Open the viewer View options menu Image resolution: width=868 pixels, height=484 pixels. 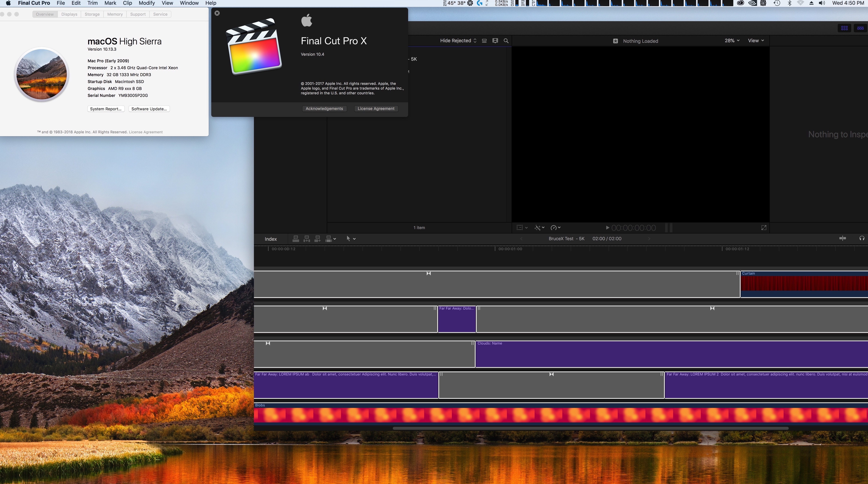tap(756, 41)
